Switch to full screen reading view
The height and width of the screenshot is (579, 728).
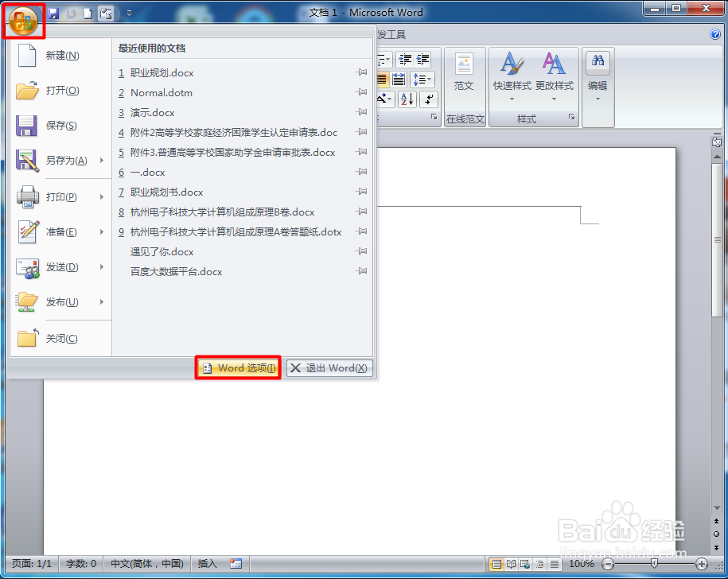click(x=511, y=564)
